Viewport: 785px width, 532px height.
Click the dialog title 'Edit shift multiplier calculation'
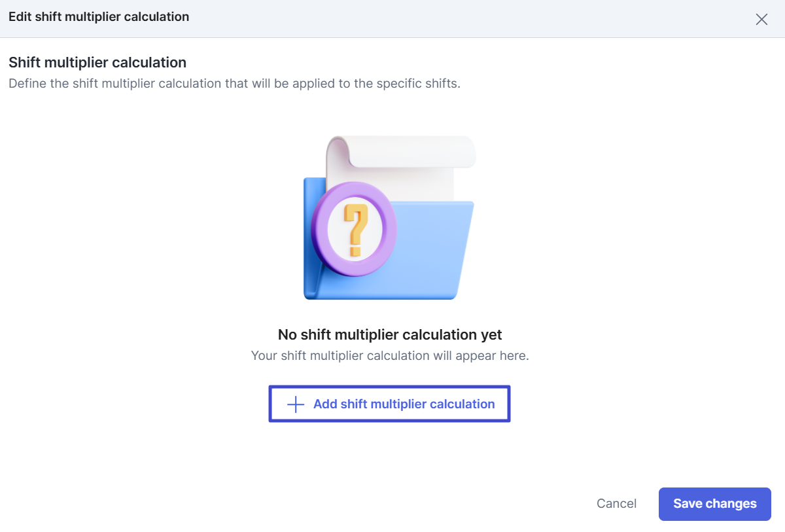point(99,17)
